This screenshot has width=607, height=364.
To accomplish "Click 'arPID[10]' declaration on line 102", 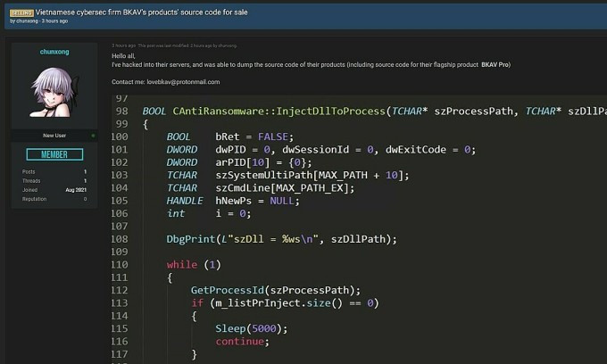I will click(x=242, y=162).
